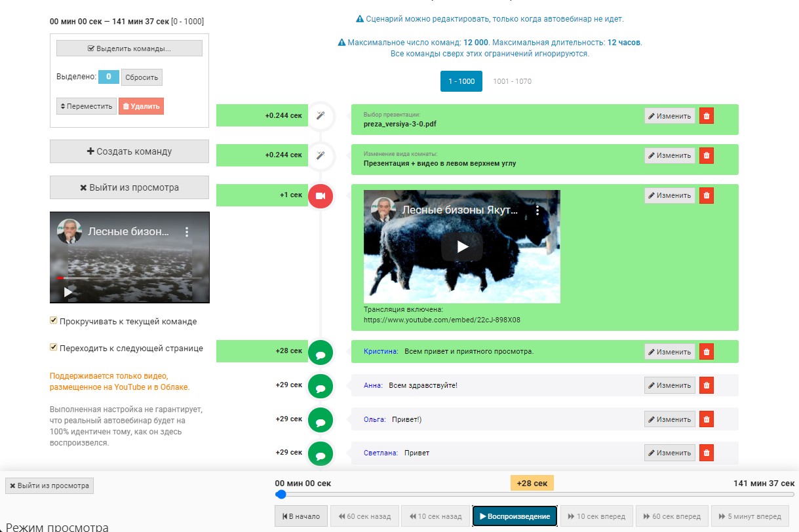Toggle 'Переходить к следующей странице' checkbox
Viewport: 799px width, 532px height.
(x=54, y=348)
